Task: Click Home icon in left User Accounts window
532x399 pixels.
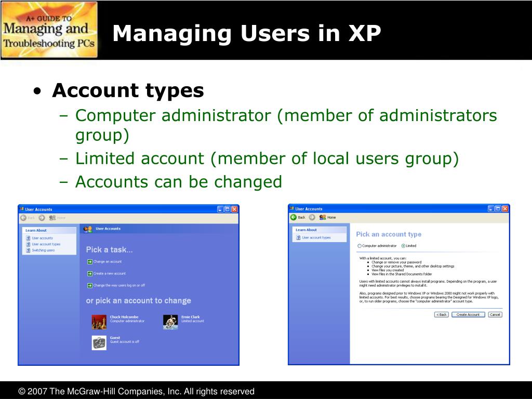Action: point(52,218)
